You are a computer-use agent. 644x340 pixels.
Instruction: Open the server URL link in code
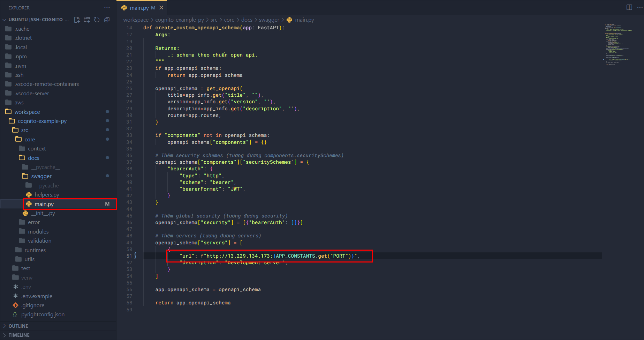(x=238, y=256)
